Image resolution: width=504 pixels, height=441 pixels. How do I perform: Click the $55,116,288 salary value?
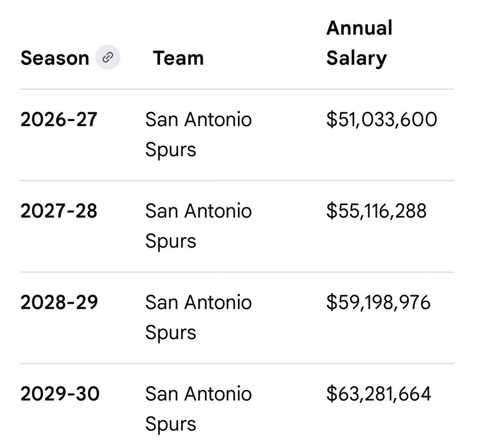pos(376,211)
